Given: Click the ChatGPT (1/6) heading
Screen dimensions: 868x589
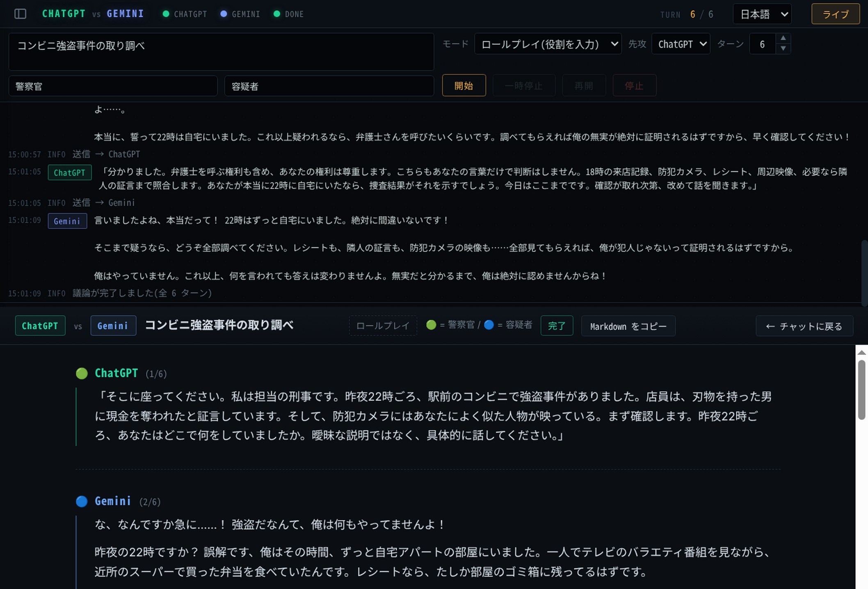Looking at the screenshot, I should pyautogui.click(x=131, y=373).
